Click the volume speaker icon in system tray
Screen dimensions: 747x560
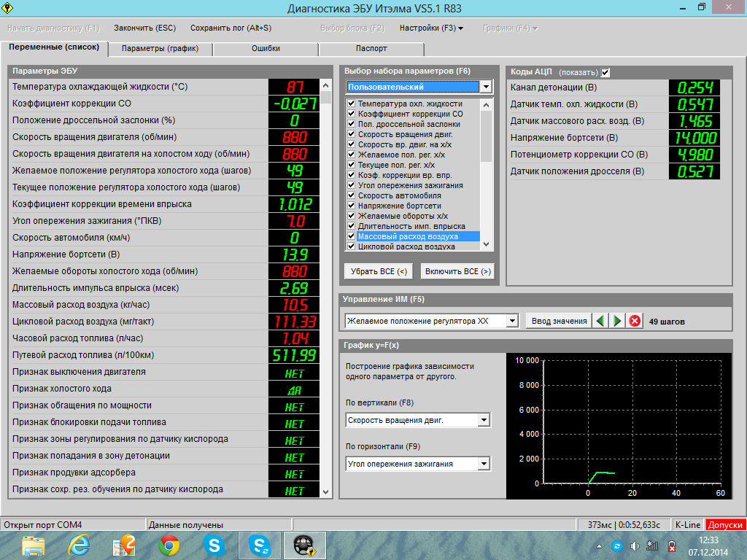pyautogui.click(x=634, y=545)
